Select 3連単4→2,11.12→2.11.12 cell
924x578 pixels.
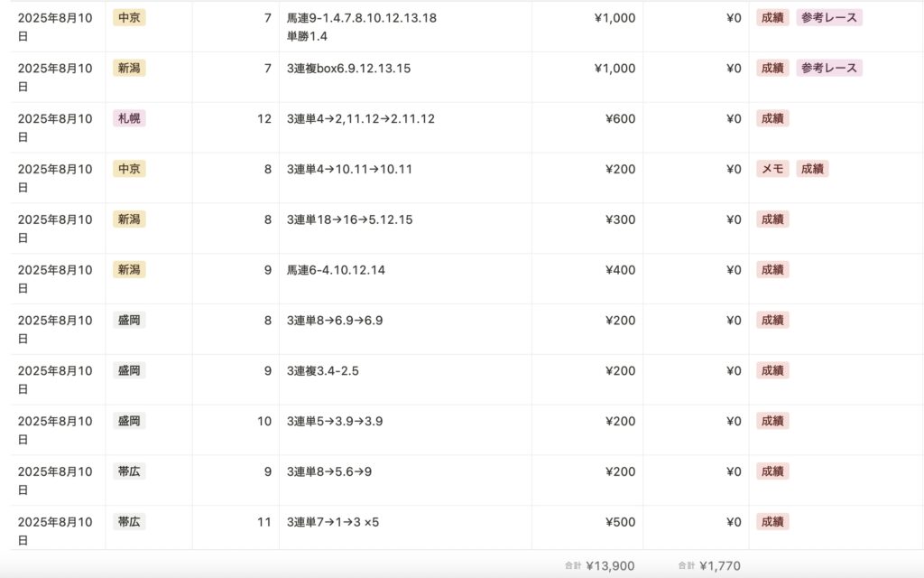pos(405,127)
